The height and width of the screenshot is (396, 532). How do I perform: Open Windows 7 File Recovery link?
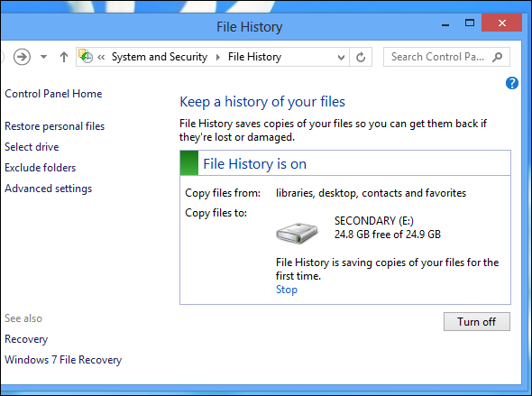pyautogui.click(x=63, y=360)
